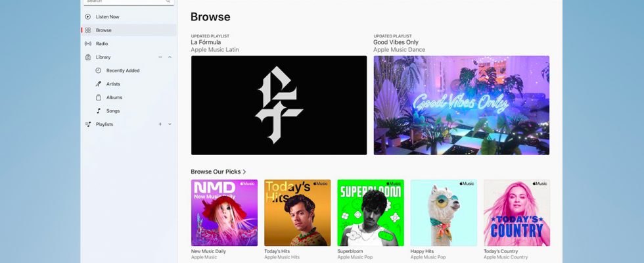
Task: Open the La Fórmula playlist artwork
Action: tap(279, 105)
